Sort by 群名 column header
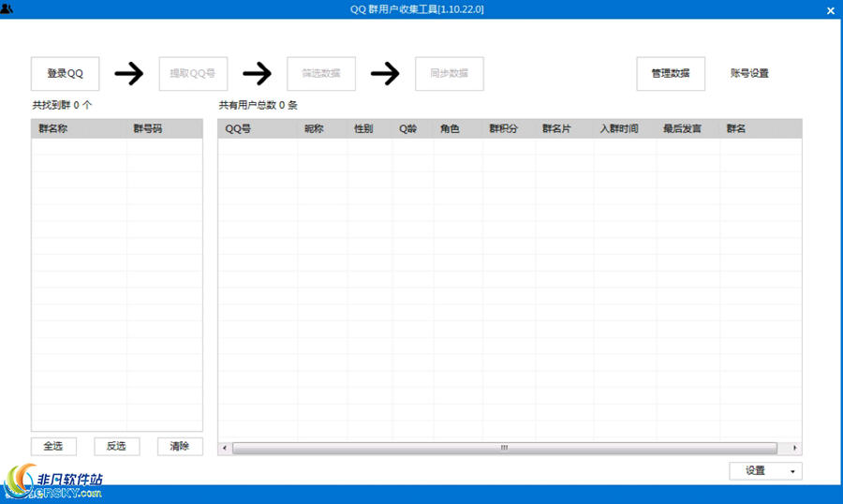 pyautogui.click(x=761, y=129)
